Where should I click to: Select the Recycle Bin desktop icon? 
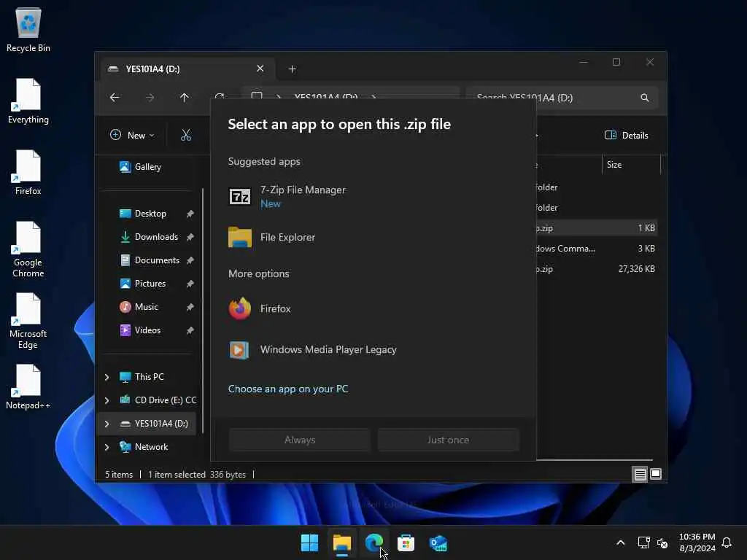[28, 31]
